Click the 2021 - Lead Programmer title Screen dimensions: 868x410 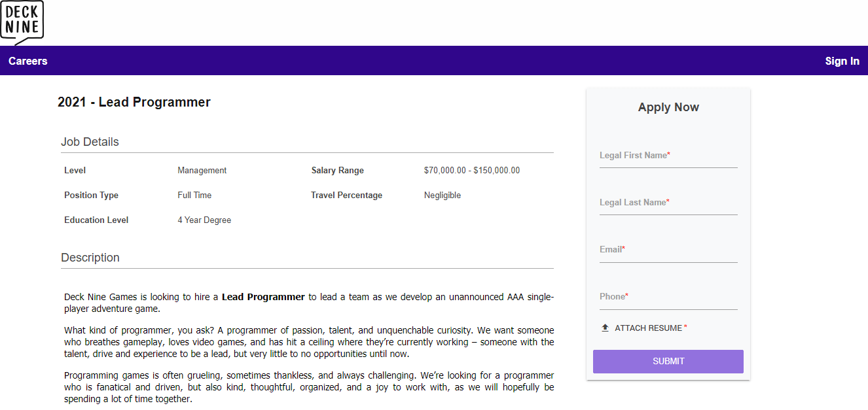pos(134,102)
